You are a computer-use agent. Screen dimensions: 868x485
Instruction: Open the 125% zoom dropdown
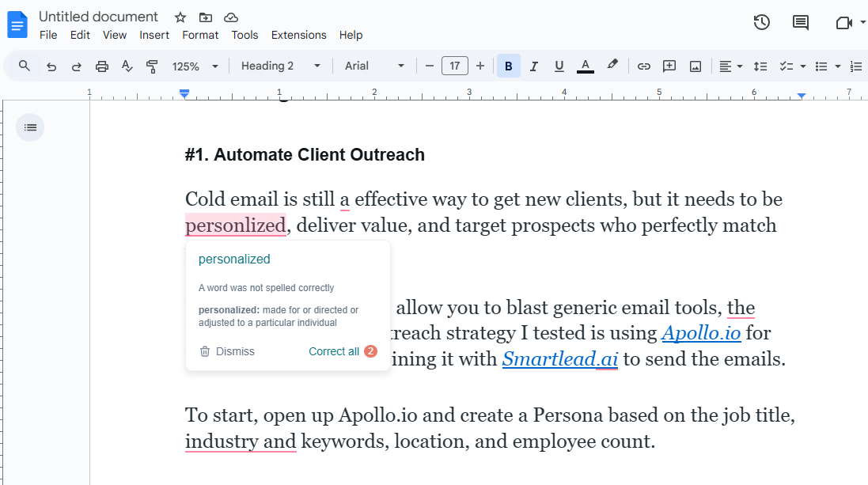tap(195, 66)
